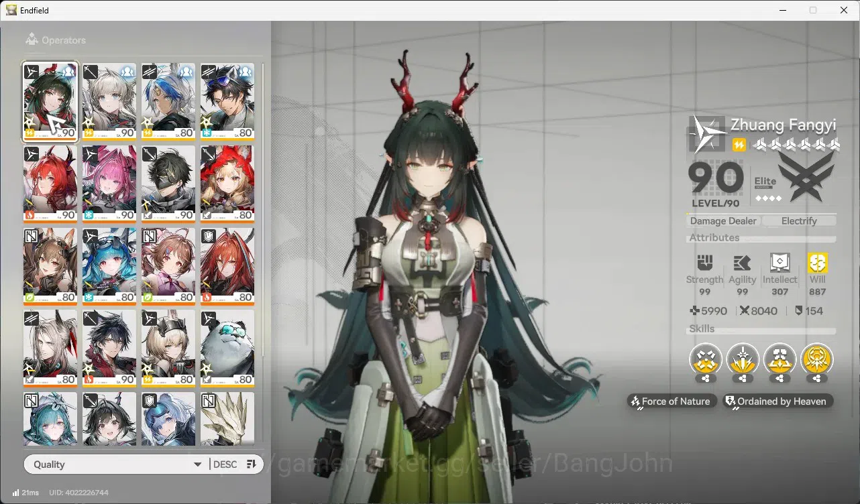The image size is (860, 504).
Task: Click the network signal bars icon
Action: tap(15, 493)
